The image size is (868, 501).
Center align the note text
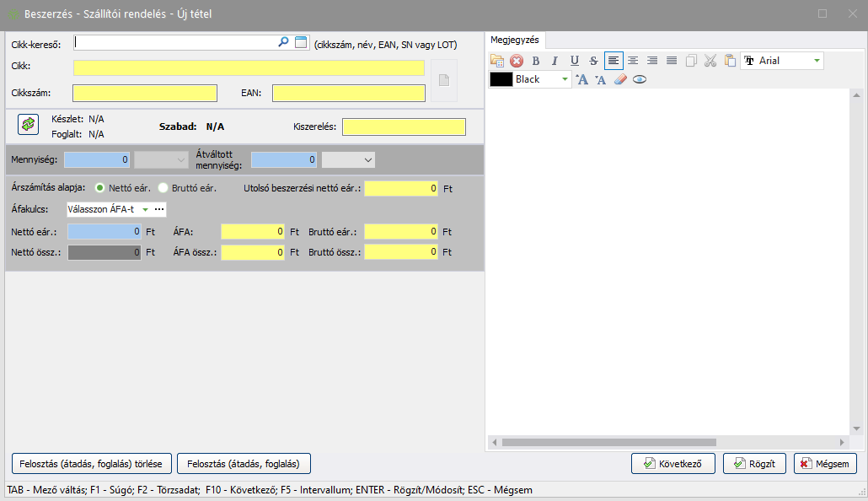(632, 61)
